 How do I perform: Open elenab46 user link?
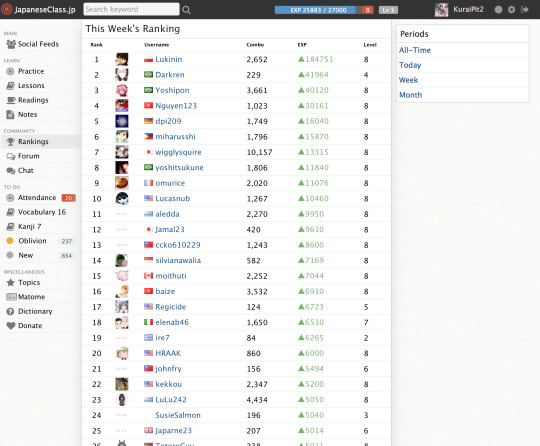click(x=172, y=322)
